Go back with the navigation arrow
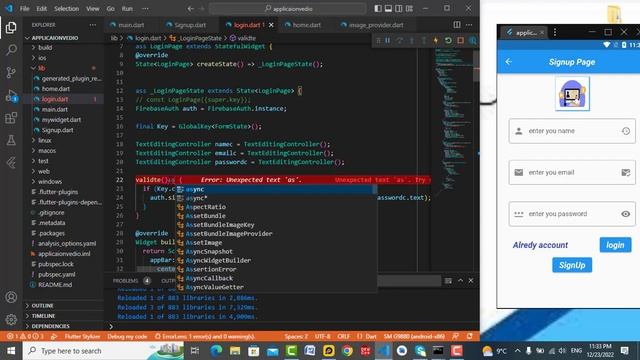 pyautogui.click(x=191, y=9)
